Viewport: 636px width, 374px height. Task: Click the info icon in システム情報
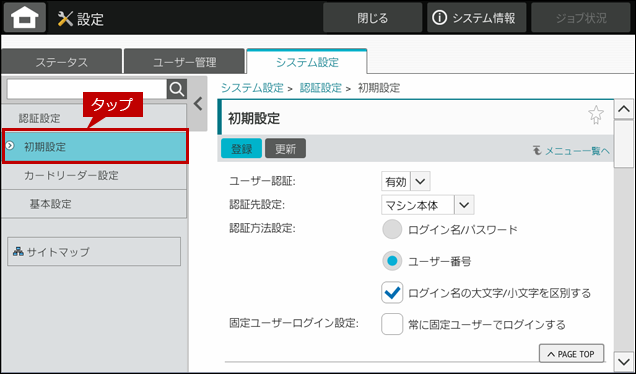point(439,17)
